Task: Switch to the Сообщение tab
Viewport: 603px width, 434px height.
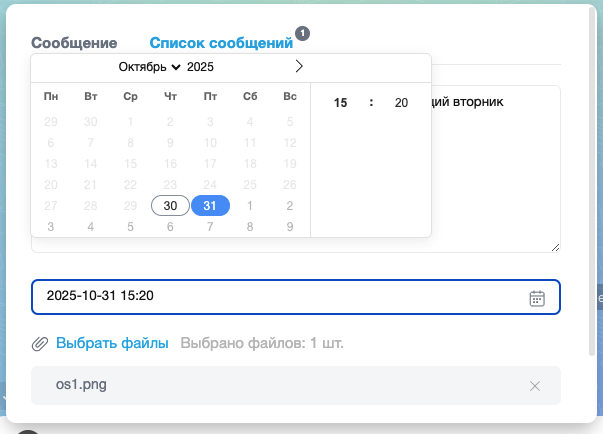Action: pyautogui.click(x=74, y=43)
